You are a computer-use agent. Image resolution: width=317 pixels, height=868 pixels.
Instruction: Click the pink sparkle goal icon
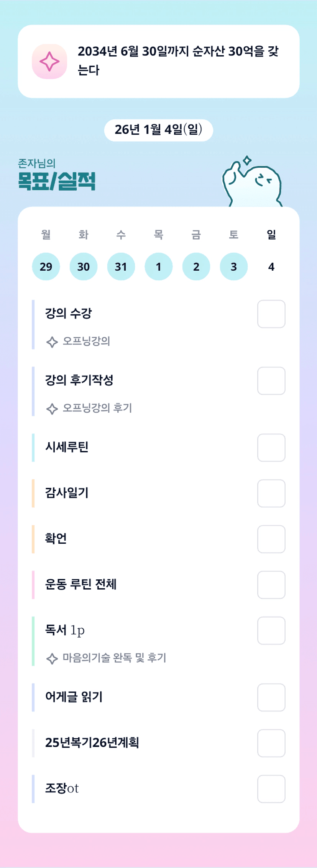tap(49, 62)
